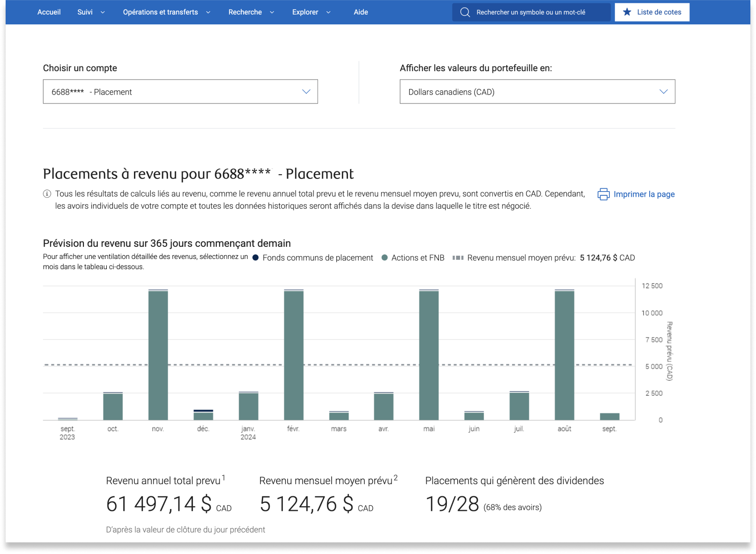
Task: Select the mai bar in the chart
Action: [x=429, y=355]
